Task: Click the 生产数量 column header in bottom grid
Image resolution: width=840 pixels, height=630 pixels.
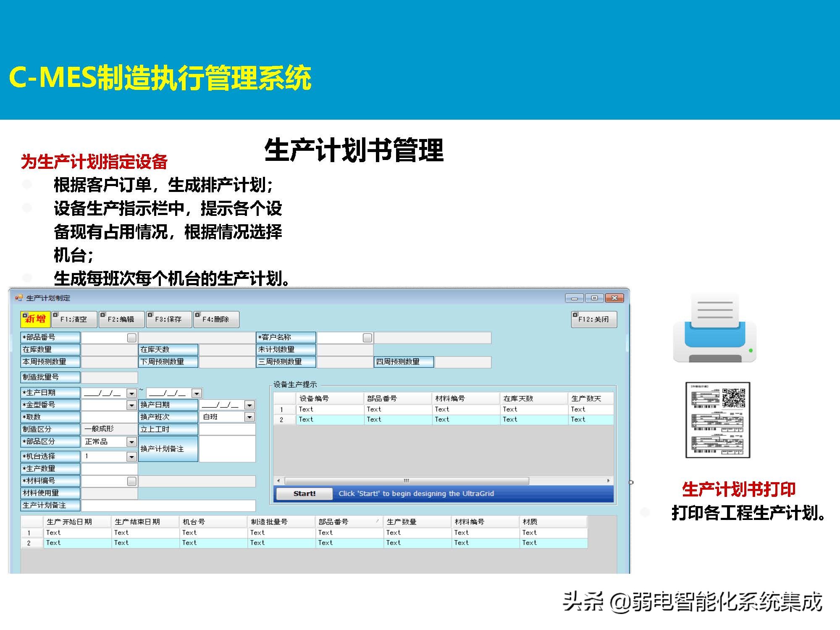Action: coord(417,522)
